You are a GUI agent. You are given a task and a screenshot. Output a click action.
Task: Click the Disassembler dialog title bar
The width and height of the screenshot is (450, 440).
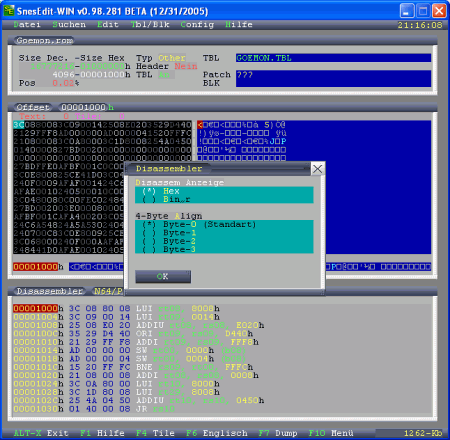tap(218, 169)
